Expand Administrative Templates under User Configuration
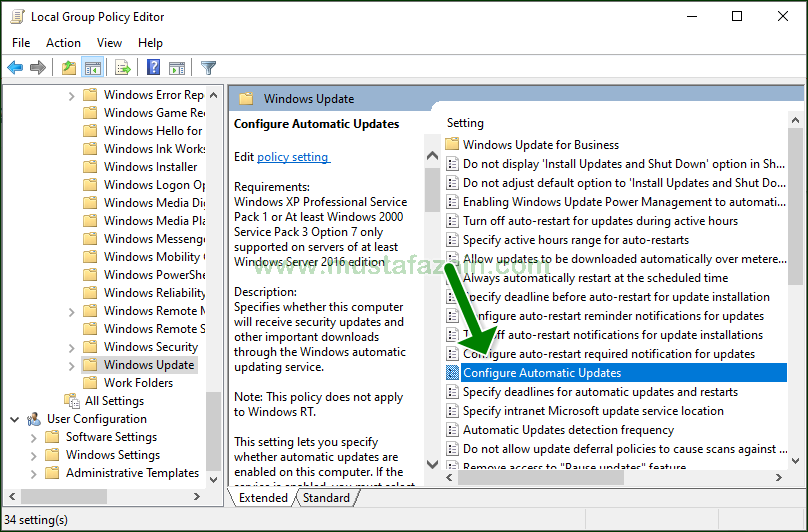Viewport: 808px width, 532px height. click(33, 474)
